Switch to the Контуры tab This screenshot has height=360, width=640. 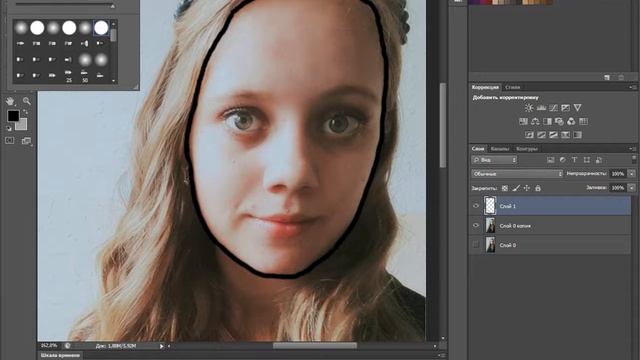pyautogui.click(x=527, y=149)
